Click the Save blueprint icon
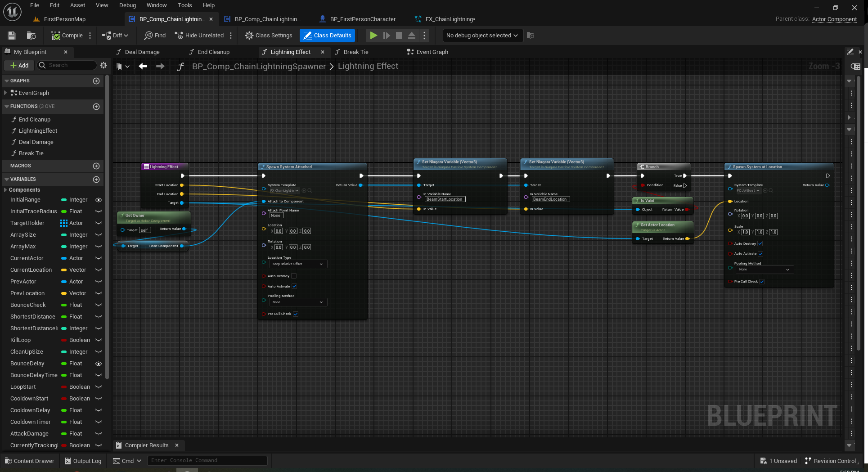Viewport: 868px width, 472px height. click(x=12, y=36)
